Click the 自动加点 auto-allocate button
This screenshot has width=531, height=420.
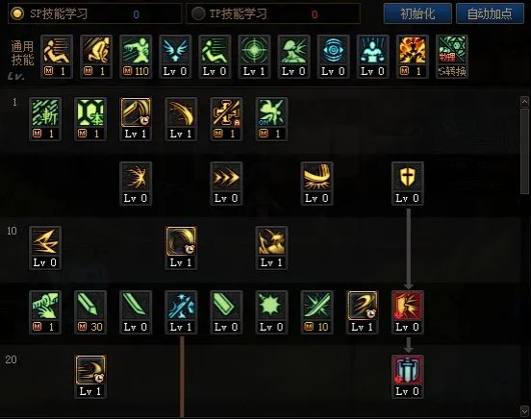[x=490, y=13]
